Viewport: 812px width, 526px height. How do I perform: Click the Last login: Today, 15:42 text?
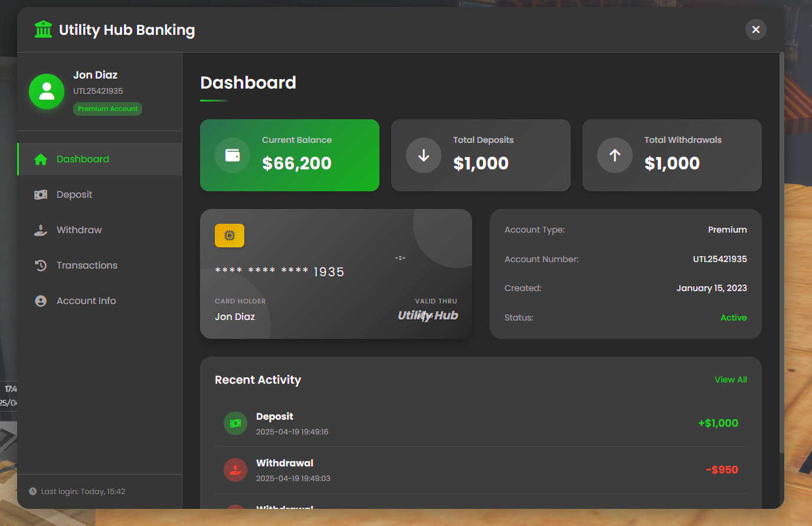pos(83,491)
